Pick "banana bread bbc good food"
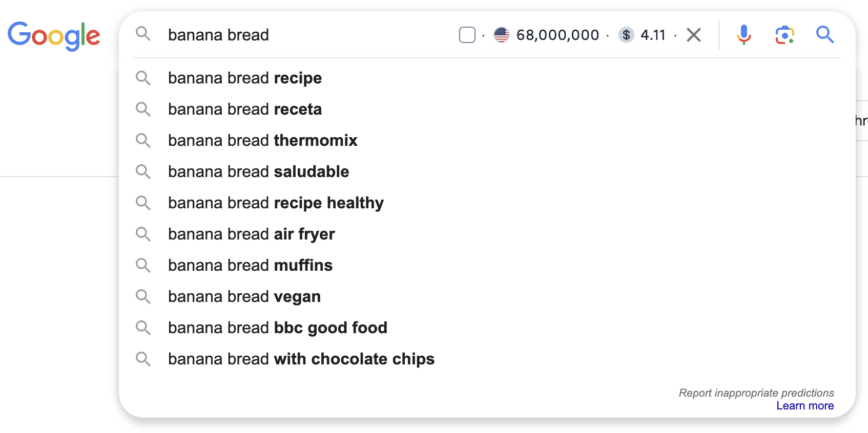The image size is (868, 433). (x=277, y=328)
